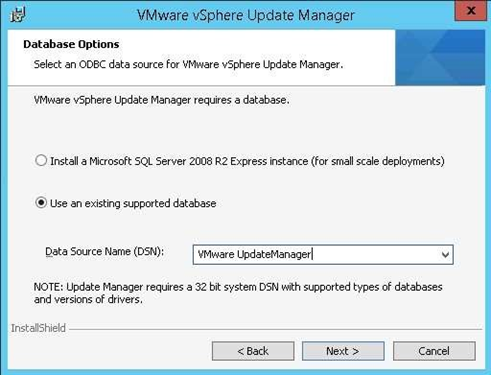Click the installer icon in the title bar

click(x=17, y=14)
